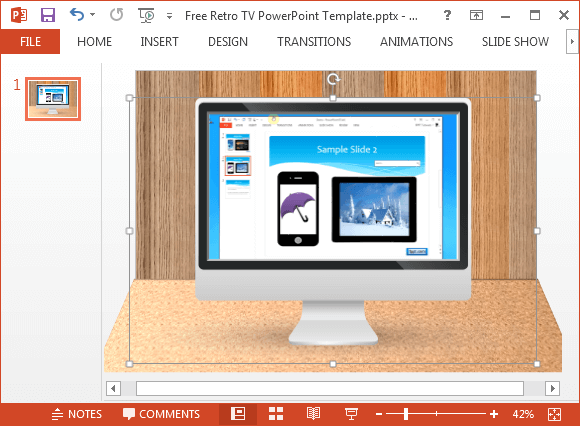Start slide show from beginning icon

[146, 16]
